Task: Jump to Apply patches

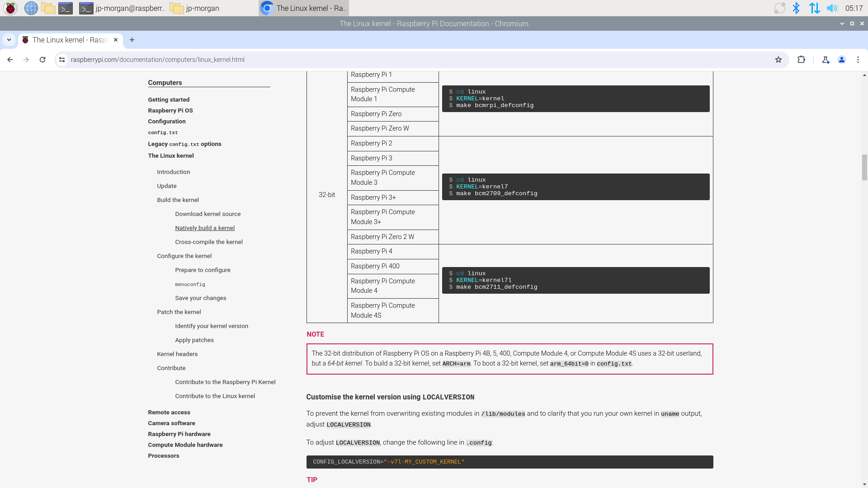Action: pyautogui.click(x=194, y=340)
